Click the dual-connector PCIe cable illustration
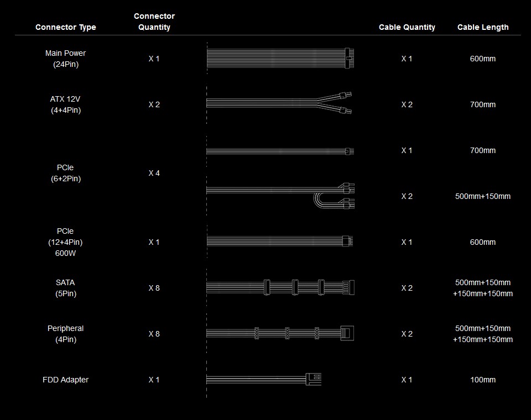The width and height of the screenshot is (531, 420). pos(280,195)
